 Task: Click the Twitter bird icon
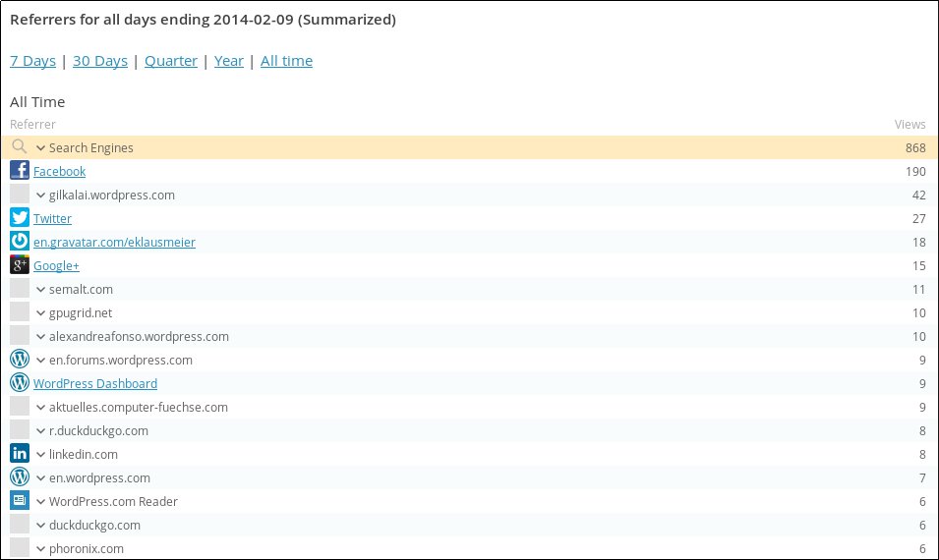(x=20, y=218)
